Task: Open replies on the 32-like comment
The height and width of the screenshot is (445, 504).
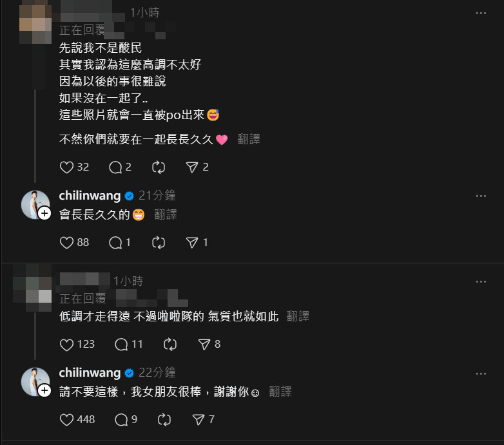Action: click(x=115, y=167)
